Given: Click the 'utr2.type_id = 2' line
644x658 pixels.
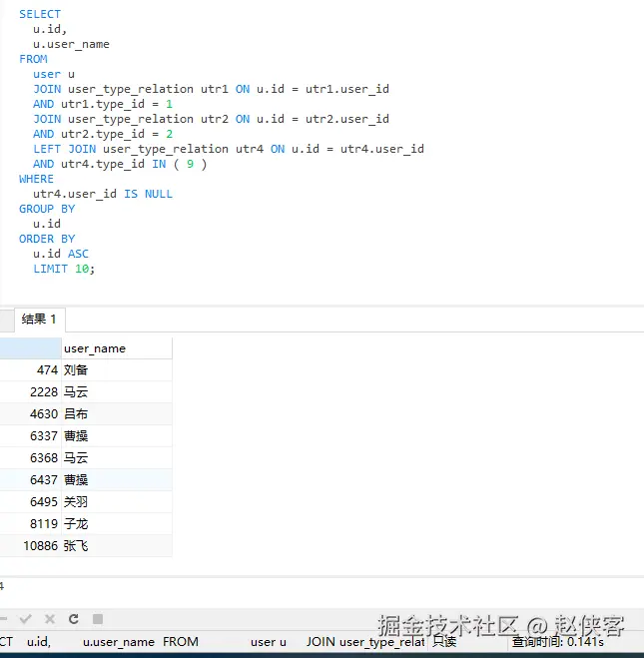Looking at the screenshot, I should click(x=103, y=134).
